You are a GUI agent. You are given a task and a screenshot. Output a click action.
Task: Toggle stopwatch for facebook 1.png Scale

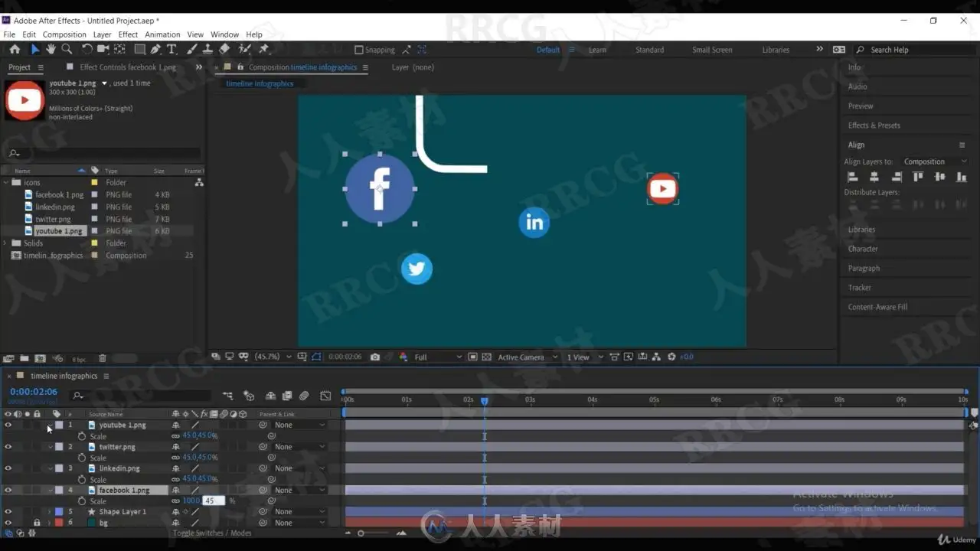pos(82,500)
